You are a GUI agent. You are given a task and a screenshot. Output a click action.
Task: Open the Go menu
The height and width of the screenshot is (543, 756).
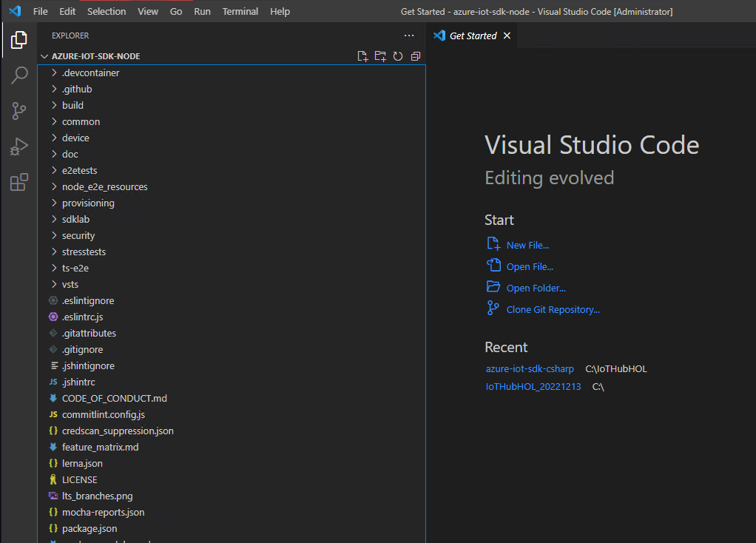click(176, 11)
